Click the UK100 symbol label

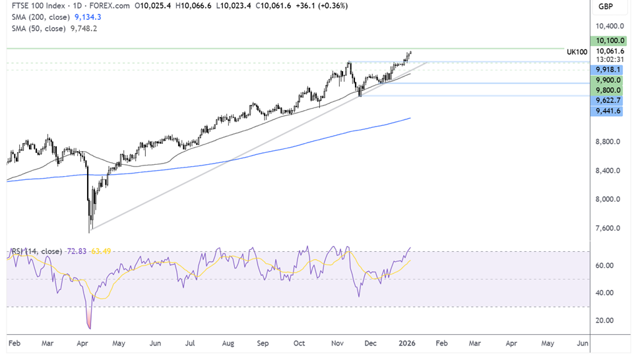tap(577, 51)
